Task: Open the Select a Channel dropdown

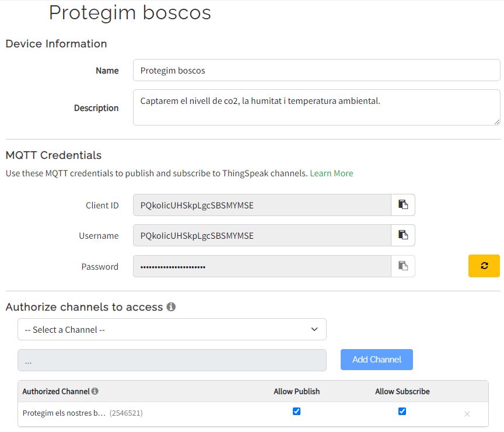Action: (x=171, y=329)
